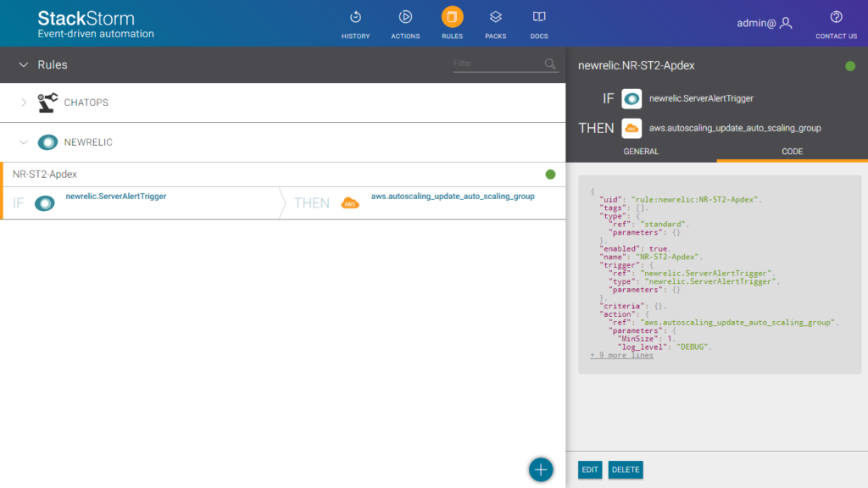Click aws.autoscaling_update_auto_scaling_group link in rule row

(x=453, y=197)
